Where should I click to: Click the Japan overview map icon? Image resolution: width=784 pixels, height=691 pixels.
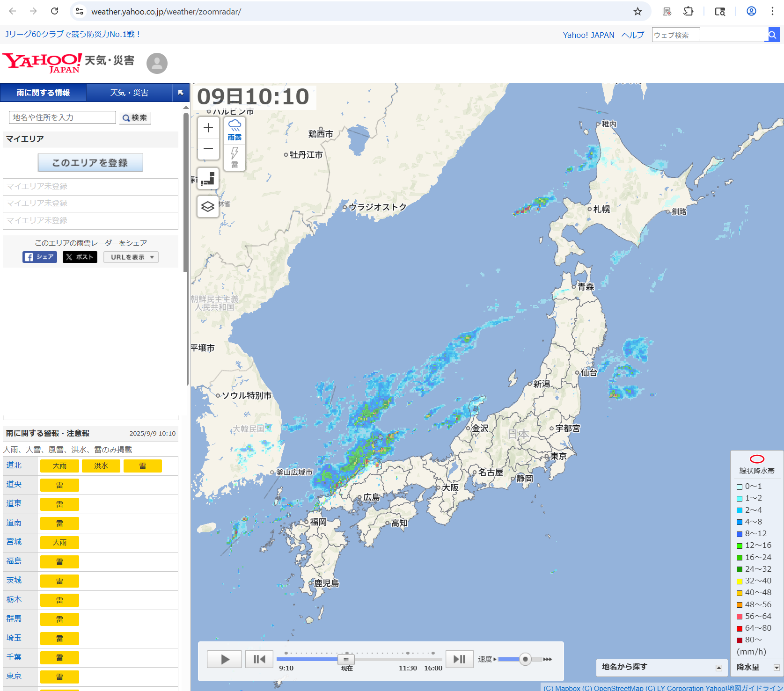point(208,179)
